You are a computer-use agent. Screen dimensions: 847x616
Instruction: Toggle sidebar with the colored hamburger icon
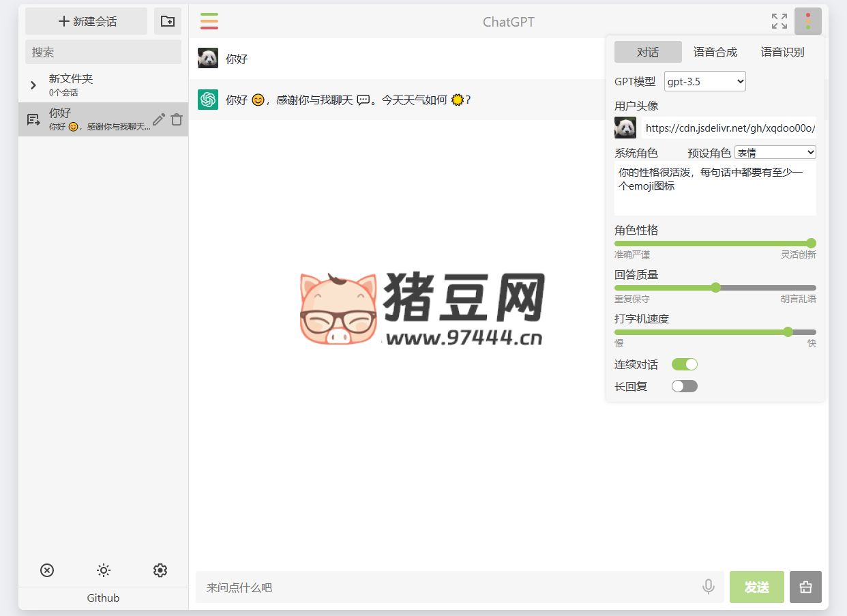coord(209,21)
